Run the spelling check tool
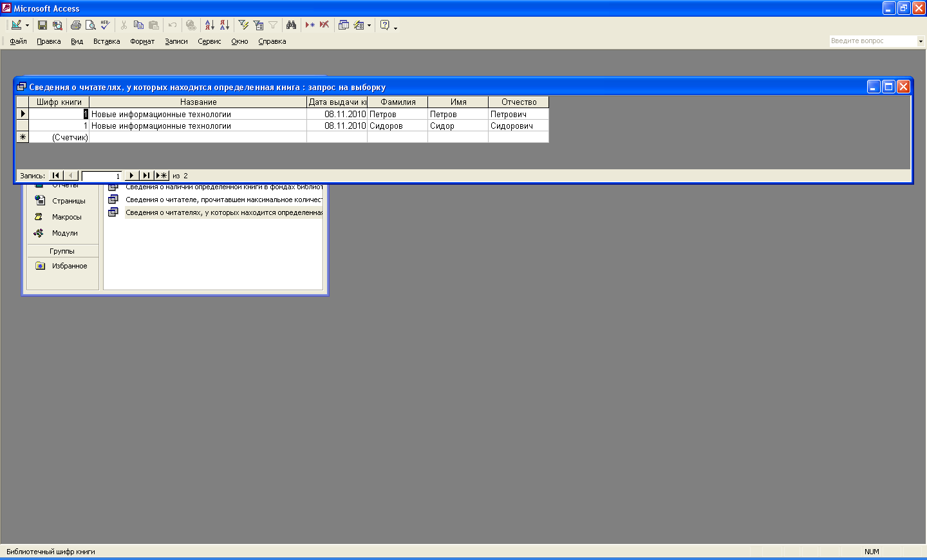This screenshot has width=927, height=560. (x=106, y=25)
